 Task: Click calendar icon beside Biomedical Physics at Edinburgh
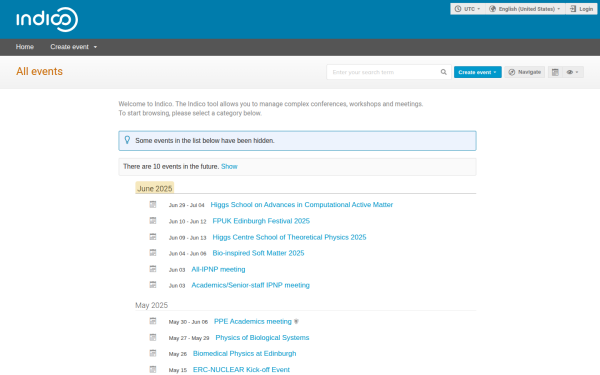tap(153, 353)
